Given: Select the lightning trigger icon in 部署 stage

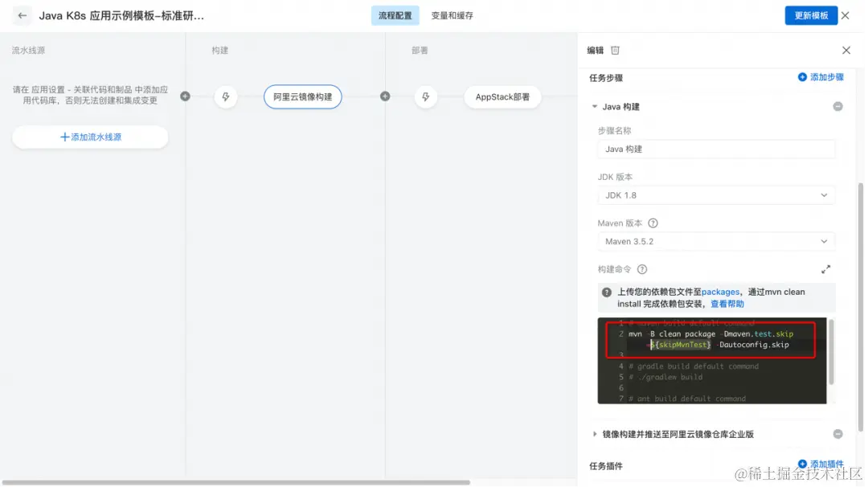Looking at the screenshot, I should (425, 96).
